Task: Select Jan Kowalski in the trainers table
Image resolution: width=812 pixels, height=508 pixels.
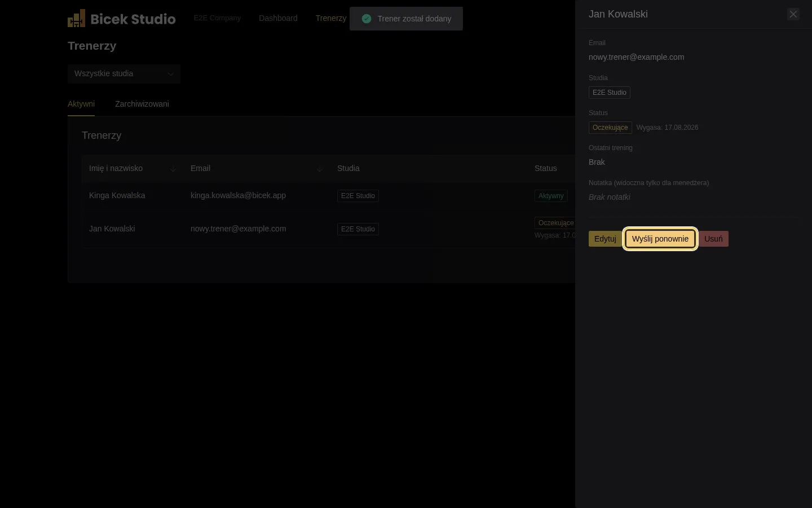Action: [112, 229]
